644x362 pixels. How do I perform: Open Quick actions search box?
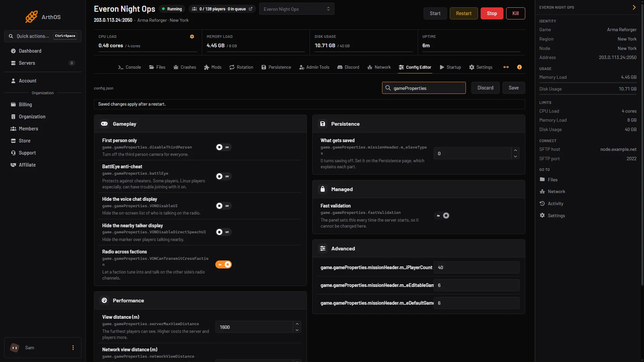click(x=43, y=36)
